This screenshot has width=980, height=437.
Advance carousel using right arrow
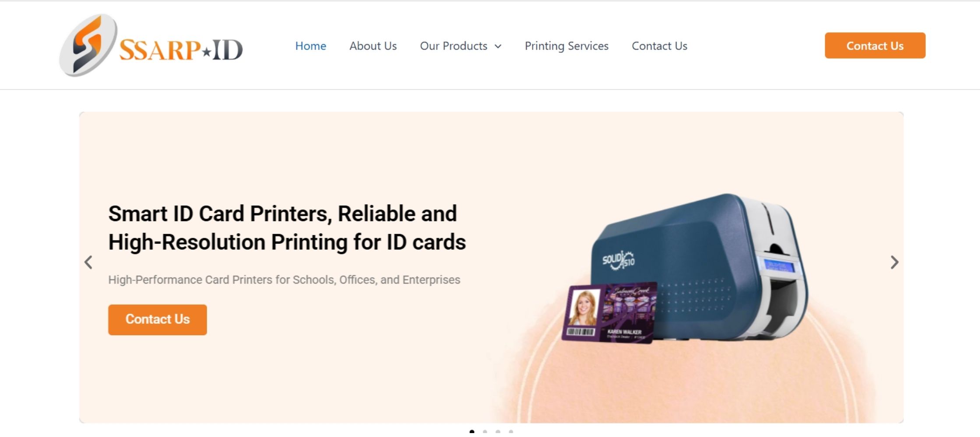tap(894, 262)
